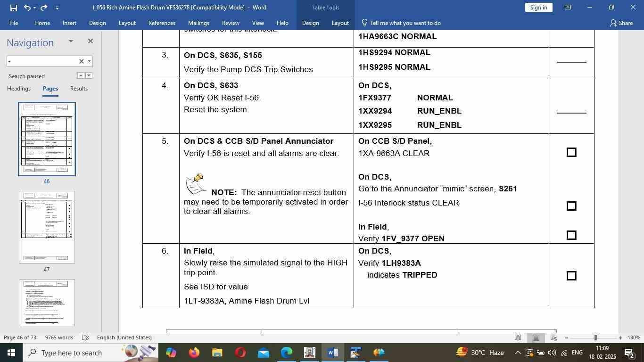
Task: Check the I-56 Interlock status CLEAR checkbox
Action: click(x=571, y=206)
